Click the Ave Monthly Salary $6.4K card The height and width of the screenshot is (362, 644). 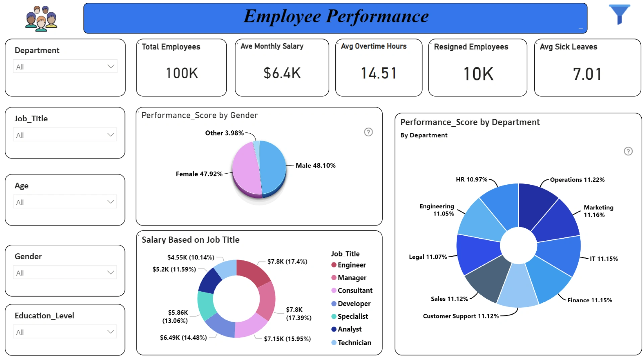(x=282, y=68)
